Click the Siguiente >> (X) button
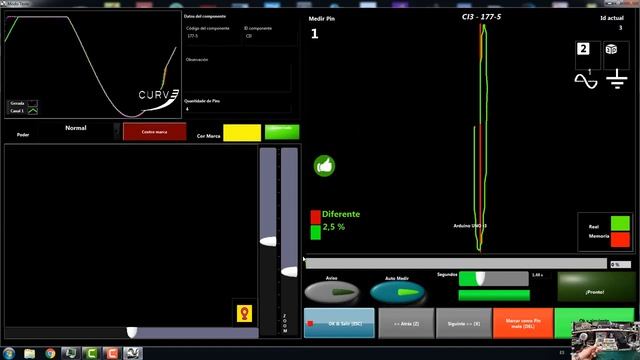The height and width of the screenshot is (360, 640). pos(464,323)
